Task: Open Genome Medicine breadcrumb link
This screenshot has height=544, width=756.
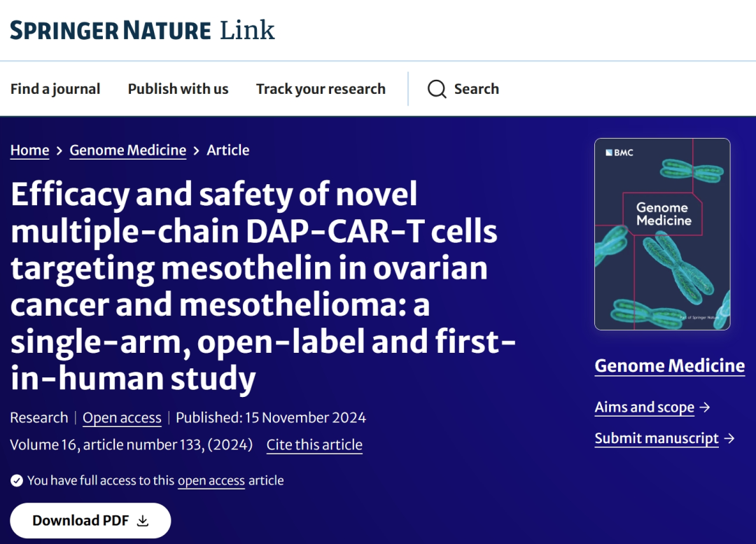Action: click(128, 151)
